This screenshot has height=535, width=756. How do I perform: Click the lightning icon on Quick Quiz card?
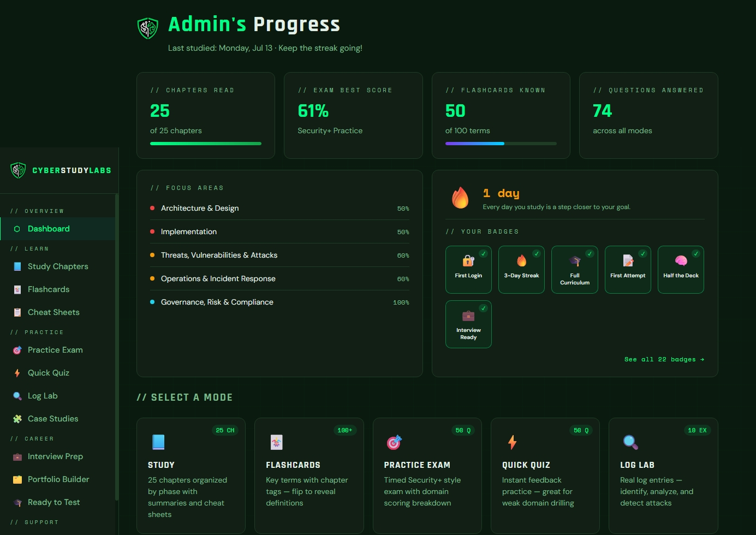click(x=512, y=442)
